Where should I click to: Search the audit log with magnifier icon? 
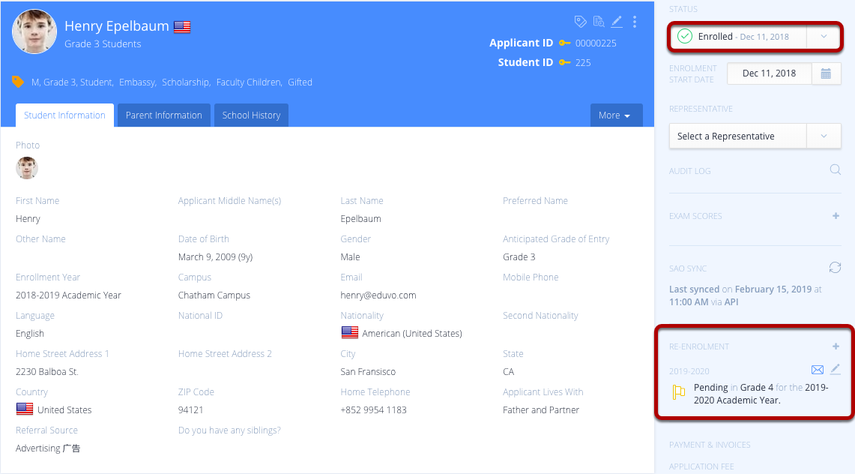coord(835,170)
